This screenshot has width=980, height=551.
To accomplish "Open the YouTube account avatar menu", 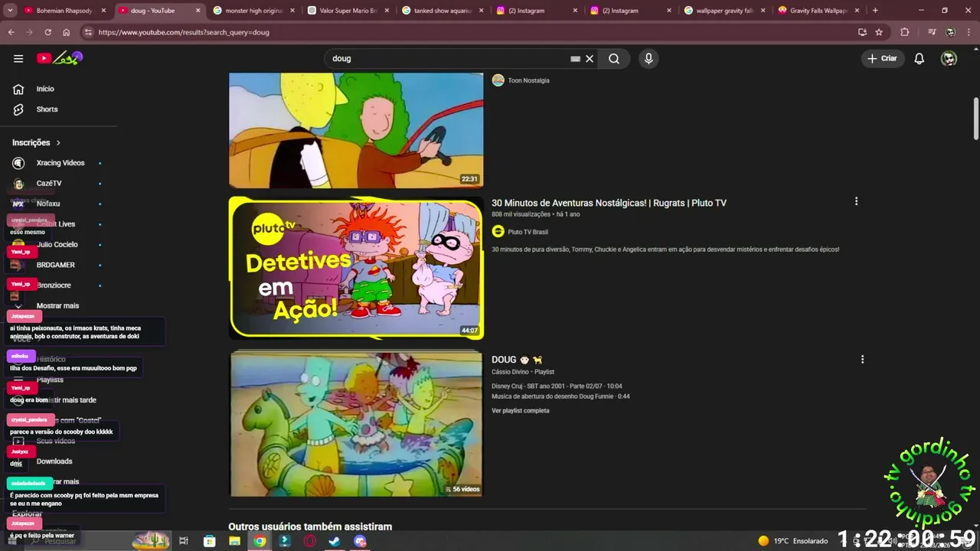I will [x=949, y=58].
